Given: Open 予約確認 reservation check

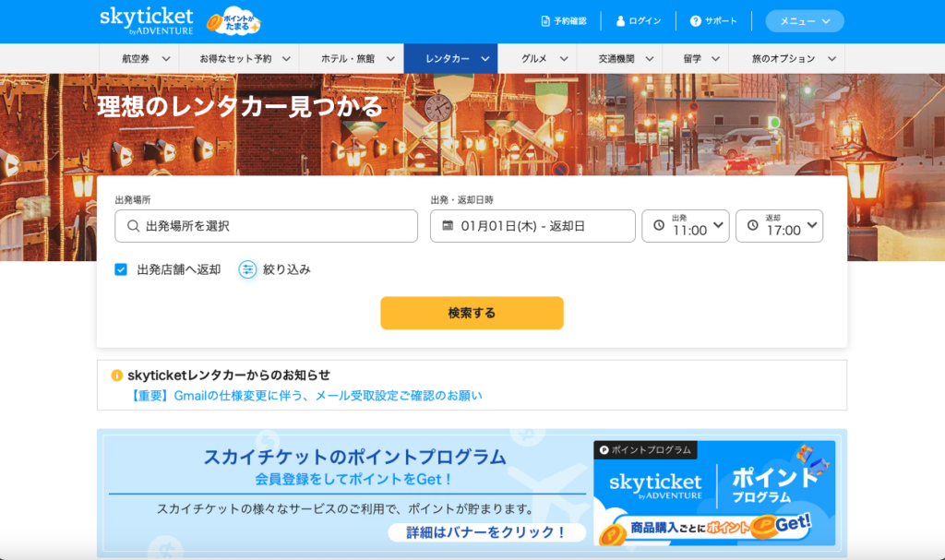Looking at the screenshot, I should tap(563, 21).
